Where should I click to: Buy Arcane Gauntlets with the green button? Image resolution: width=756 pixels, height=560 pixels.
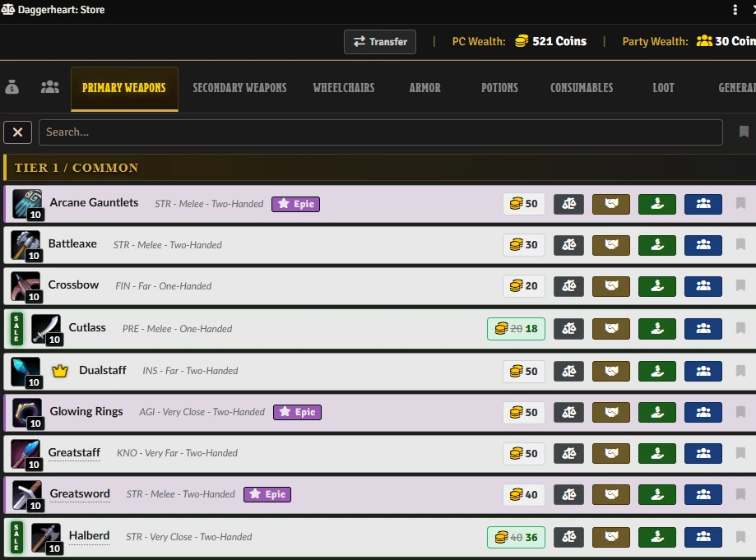(x=656, y=204)
